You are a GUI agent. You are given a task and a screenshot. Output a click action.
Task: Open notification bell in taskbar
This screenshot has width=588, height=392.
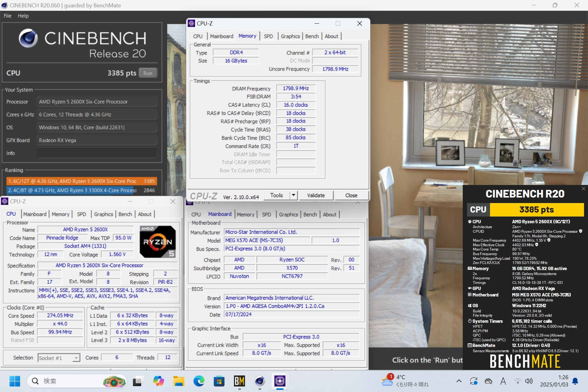575,381
